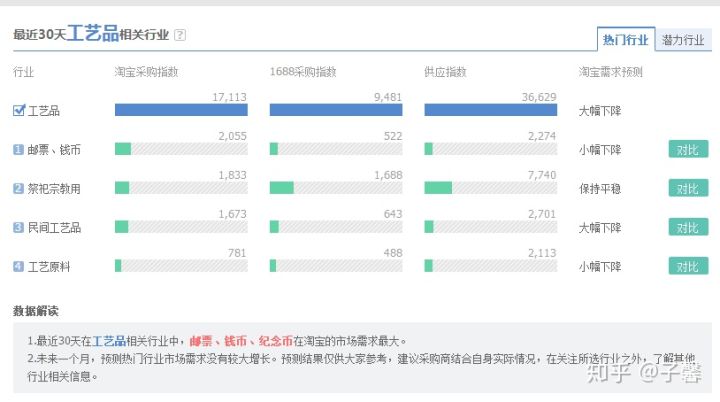Screen dimensions: 720x402
Task: Click 小幅下降 forecast in 工艺原料 row
Action: (600, 267)
